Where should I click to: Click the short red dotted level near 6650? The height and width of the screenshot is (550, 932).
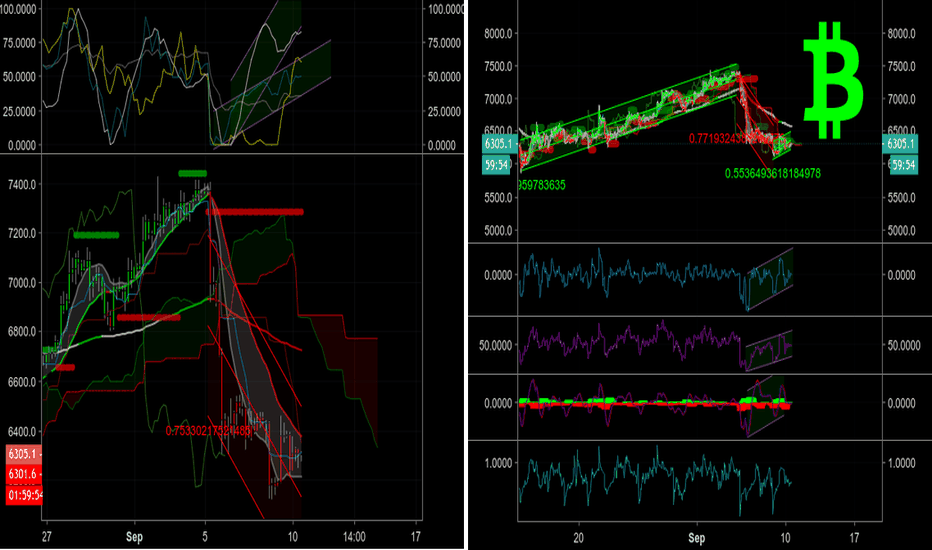(65, 367)
